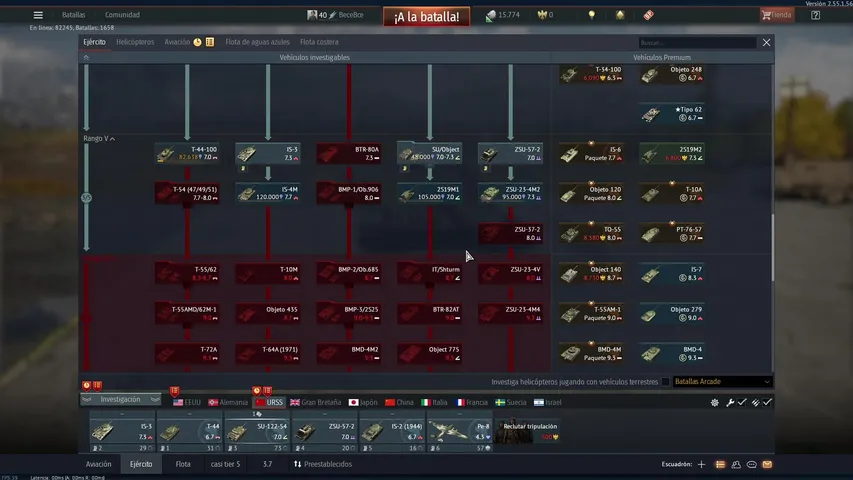The width and height of the screenshot is (853, 480).
Task: Open the Tienda shop
Action: 777,15
